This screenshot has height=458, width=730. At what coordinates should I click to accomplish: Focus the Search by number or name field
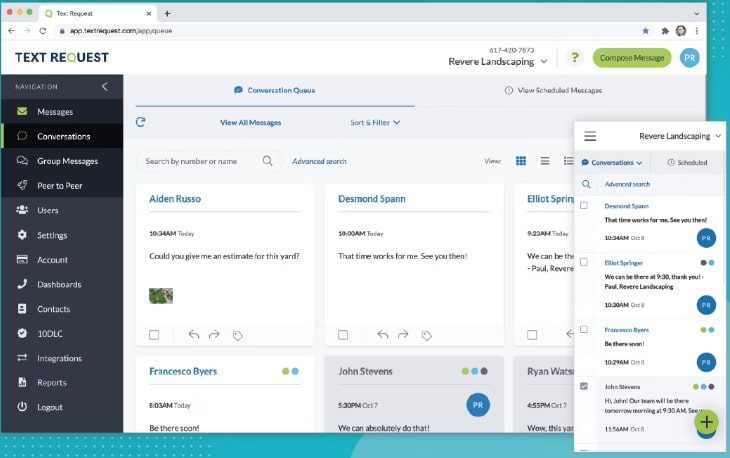point(198,161)
